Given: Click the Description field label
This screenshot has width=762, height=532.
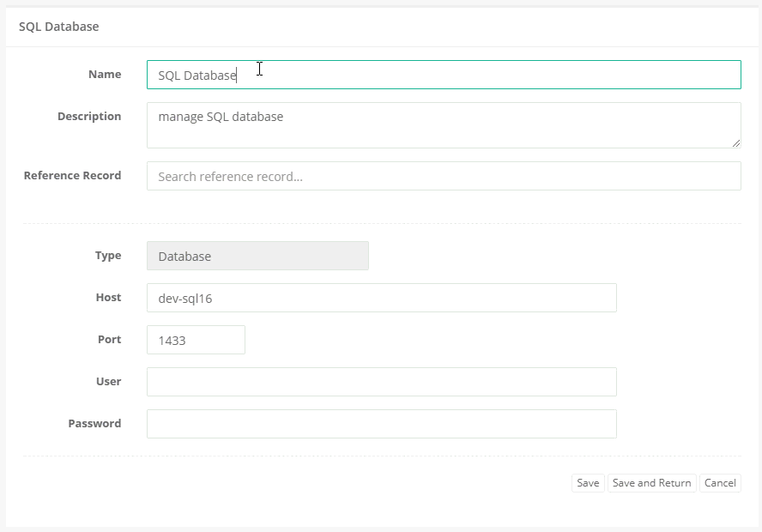Looking at the screenshot, I should (x=89, y=116).
